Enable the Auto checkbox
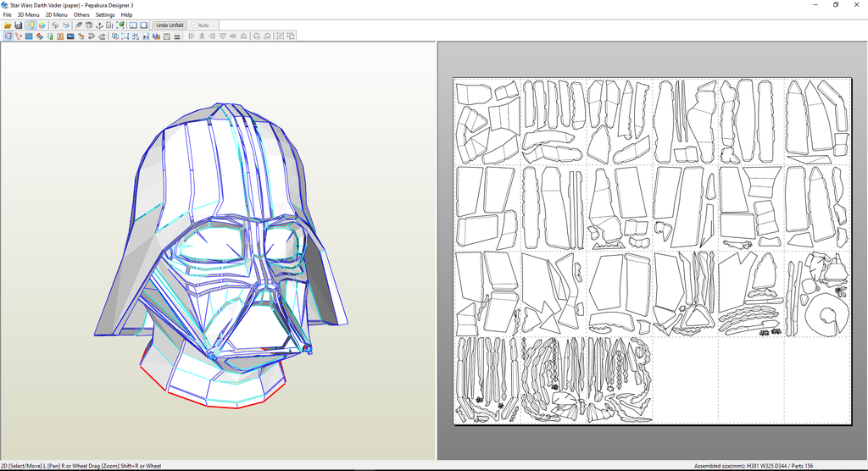Screen dimensions: 868x471 [194, 25]
